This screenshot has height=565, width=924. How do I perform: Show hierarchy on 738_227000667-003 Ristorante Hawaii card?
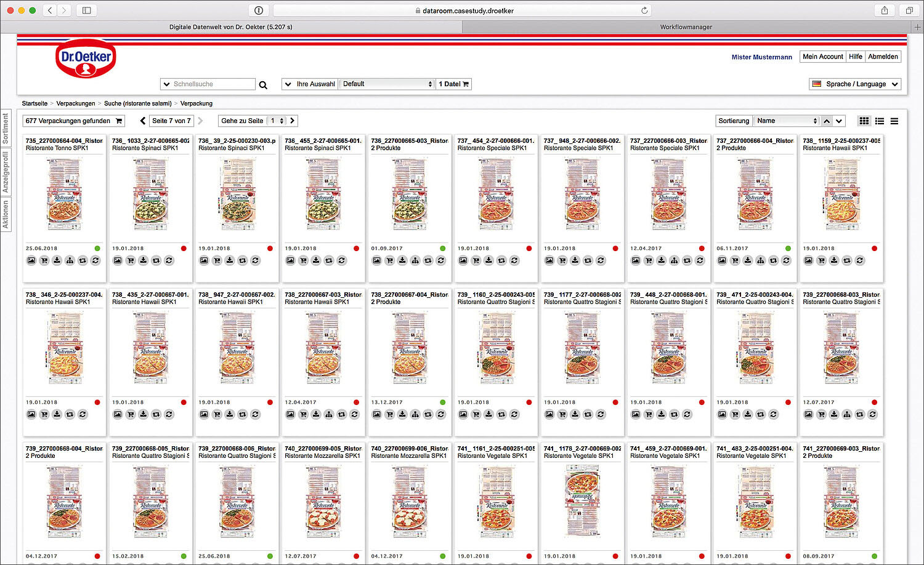pos(329,414)
